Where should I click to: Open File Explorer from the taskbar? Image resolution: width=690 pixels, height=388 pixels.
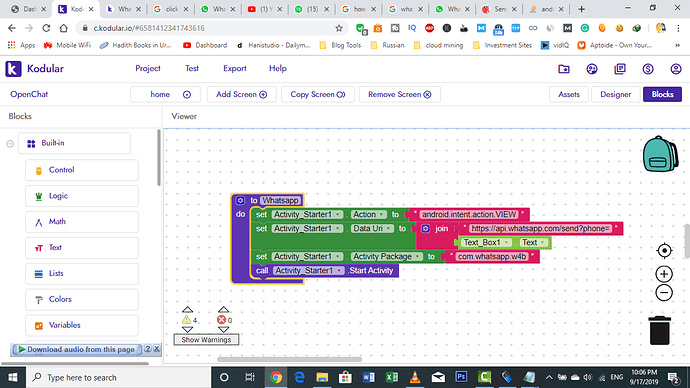point(322,377)
